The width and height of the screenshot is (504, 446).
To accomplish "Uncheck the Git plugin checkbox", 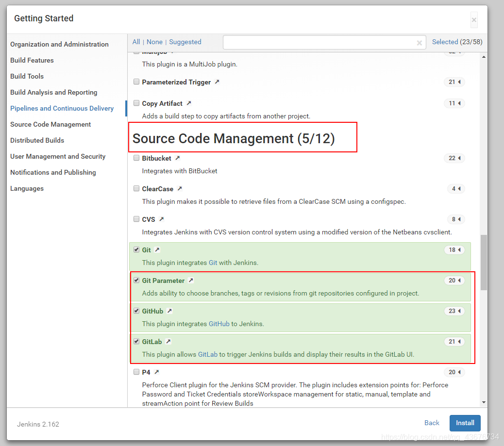I will [x=136, y=249].
